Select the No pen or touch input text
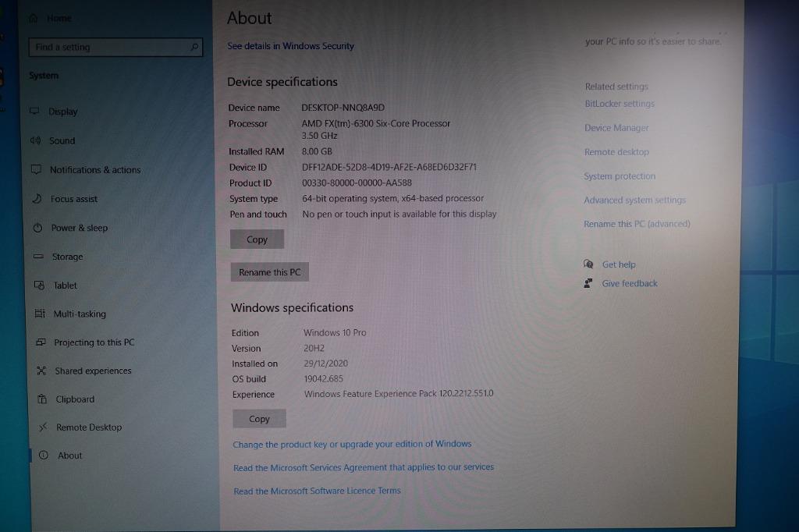799x532 pixels. tap(399, 214)
